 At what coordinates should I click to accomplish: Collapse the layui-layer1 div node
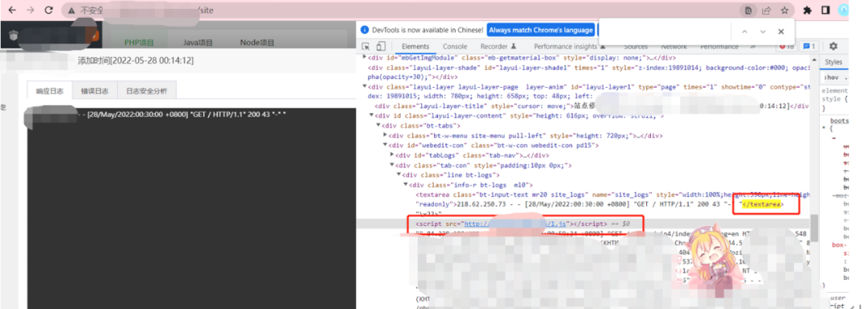point(364,86)
